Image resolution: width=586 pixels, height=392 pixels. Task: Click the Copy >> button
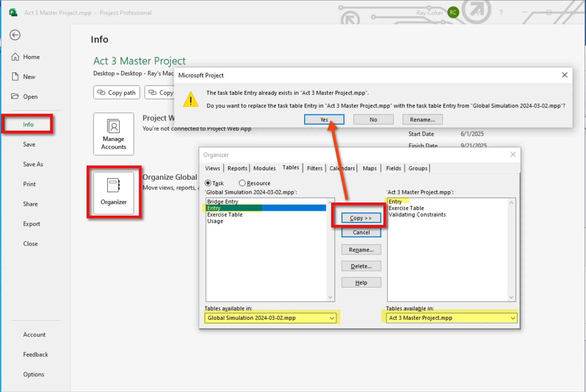(361, 218)
